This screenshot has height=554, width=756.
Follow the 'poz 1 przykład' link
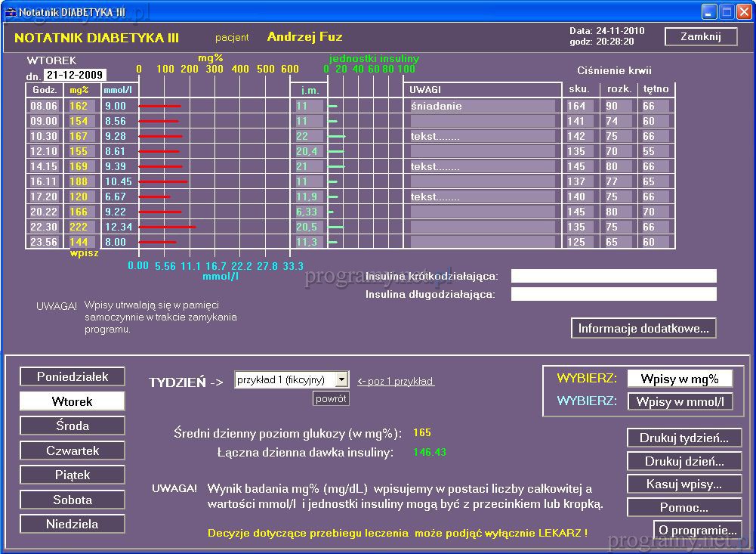point(396,382)
